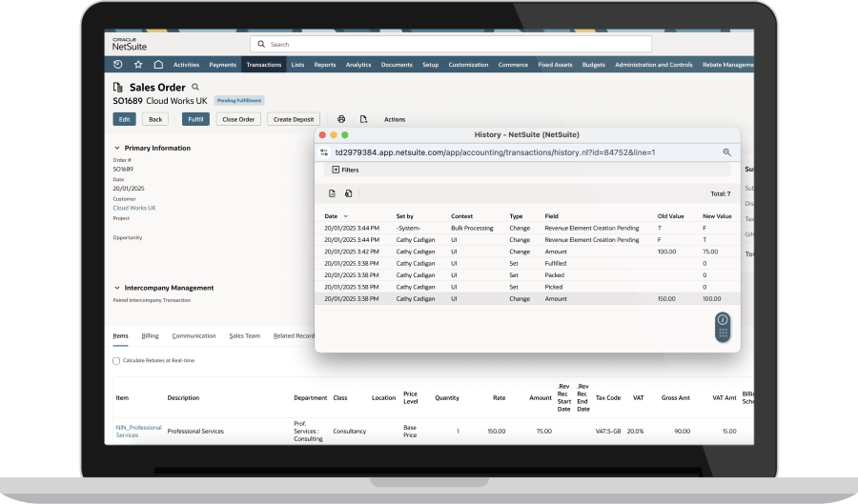Tick Calculate Rebates at Real-time checkbox
This screenshot has height=504, width=858.
pos(116,361)
